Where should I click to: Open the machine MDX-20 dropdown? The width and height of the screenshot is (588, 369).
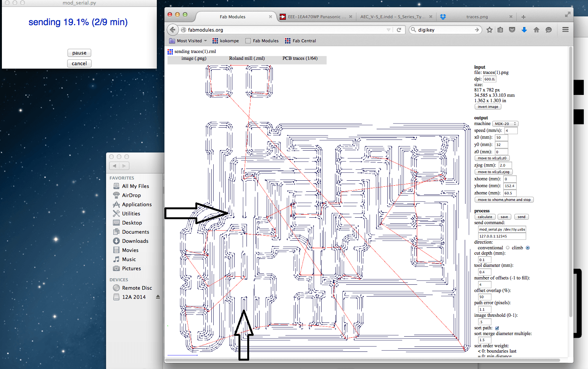click(x=505, y=124)
